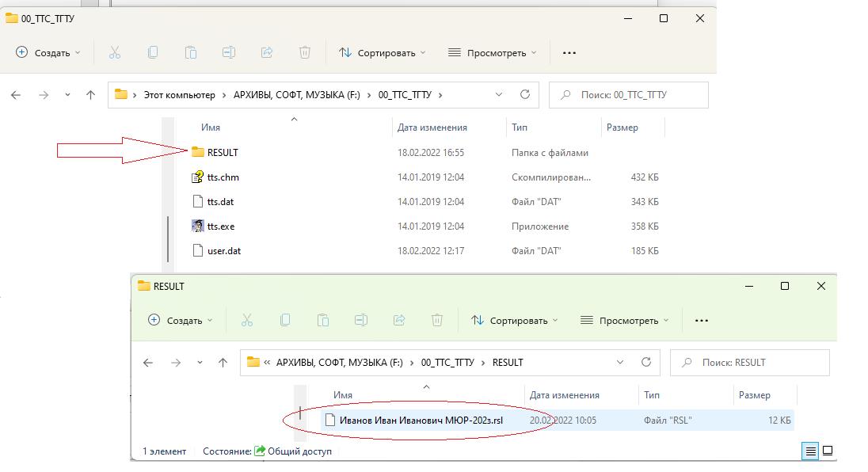Open more options ellipsis in 00_ТТС_ТГТУ window
The image size is (868, 472).
tap(569, 53)
